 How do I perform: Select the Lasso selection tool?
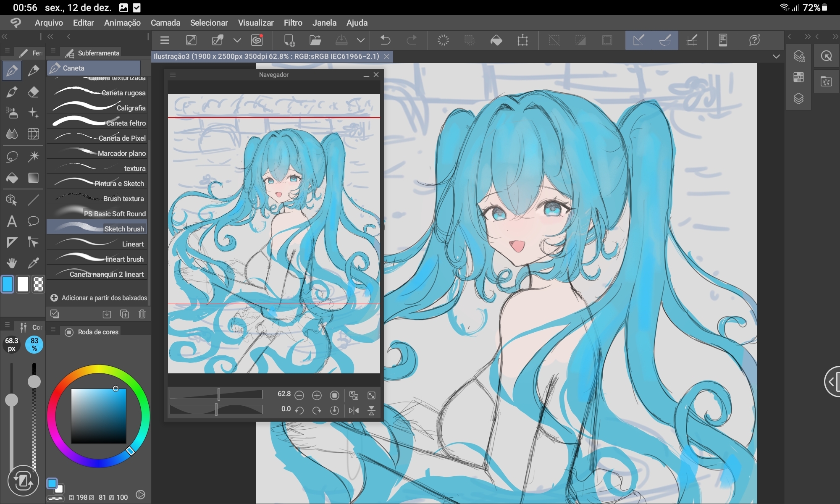click(x=12, y=157)
